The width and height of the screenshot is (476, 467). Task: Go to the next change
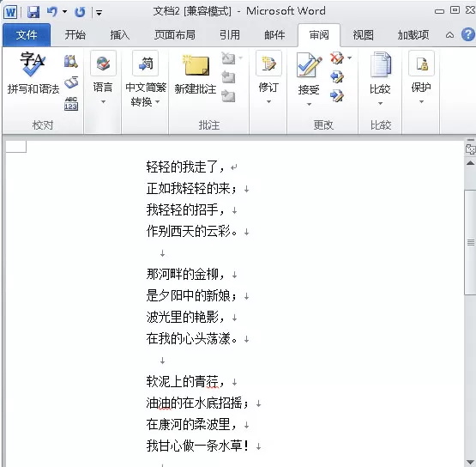tap(337, 96)
